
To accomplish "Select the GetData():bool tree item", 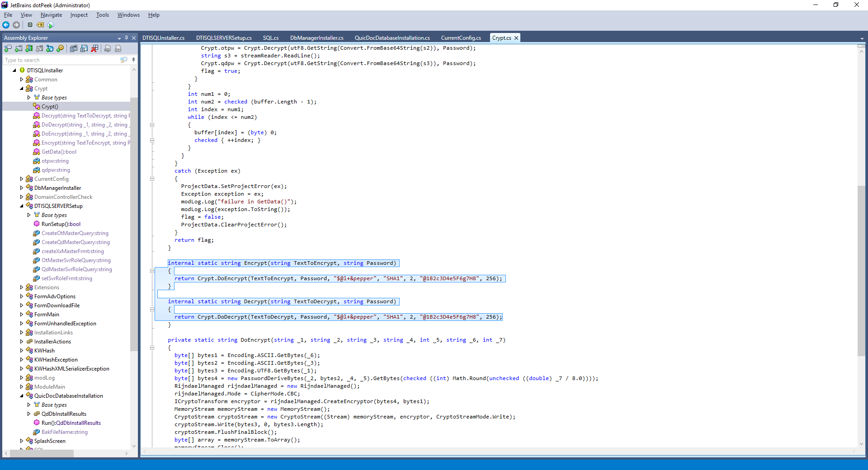I will [59, 152].
